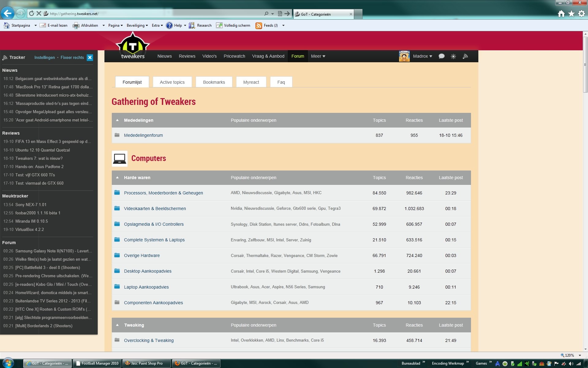Open the messages speech bubble icon
Image resolution: width=588 pixels, height=368 pixels.
441,56
